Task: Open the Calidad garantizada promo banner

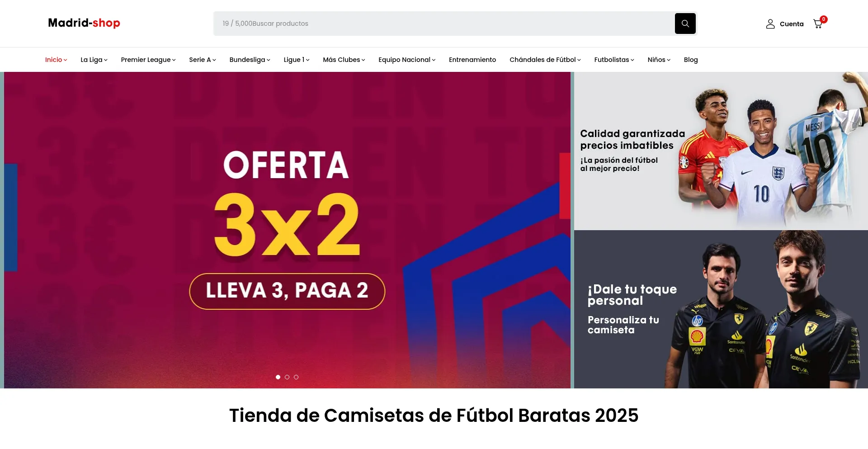Action: [x=721, y=151]
